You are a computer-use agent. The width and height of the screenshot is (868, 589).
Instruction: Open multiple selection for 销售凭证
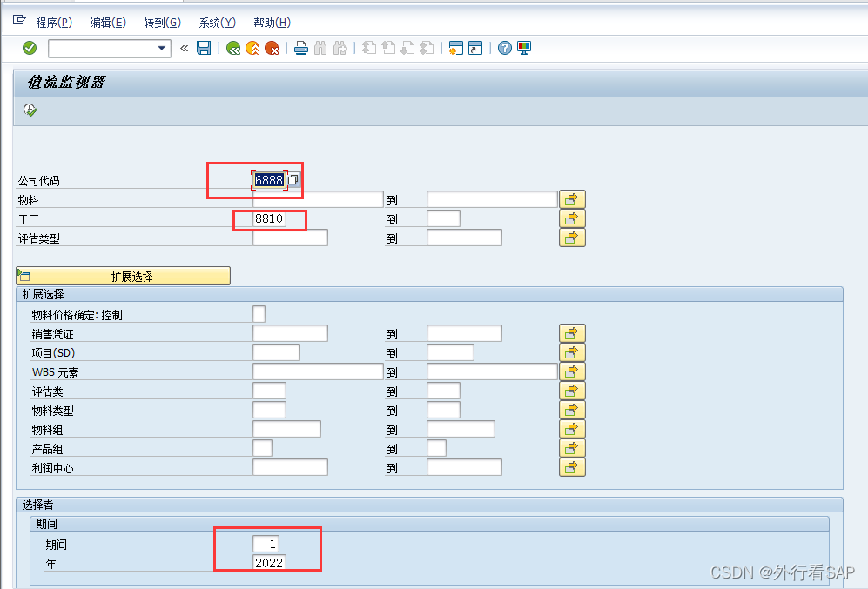point(572,333)
